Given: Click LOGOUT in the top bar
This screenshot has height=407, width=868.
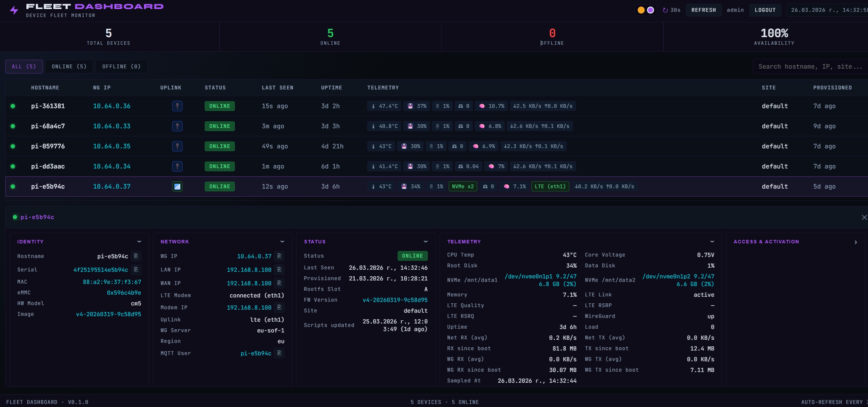Looking at the screenshot, I should tap(765, 10).
